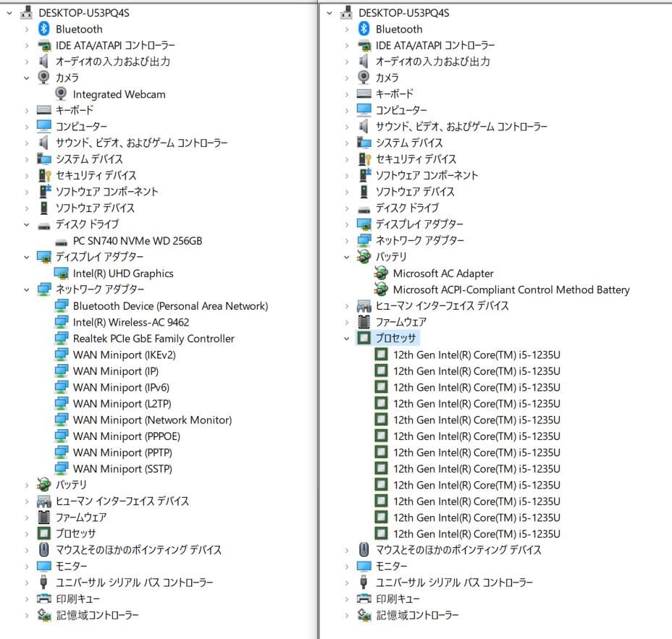Select セキュリティ デバイス in right pane
This screenshot has width=672, height=639.
[416, 159]
